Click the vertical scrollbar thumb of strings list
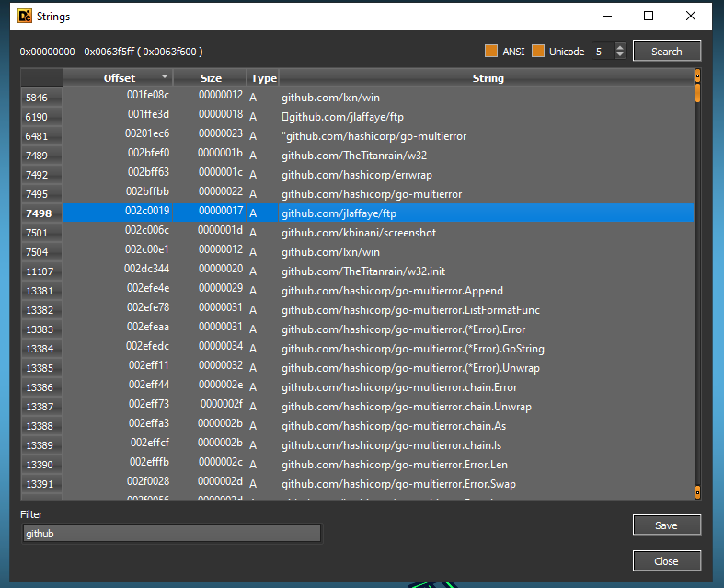Image resolution: width=724 pixels, height=588 pixels. tap(697, 93)
